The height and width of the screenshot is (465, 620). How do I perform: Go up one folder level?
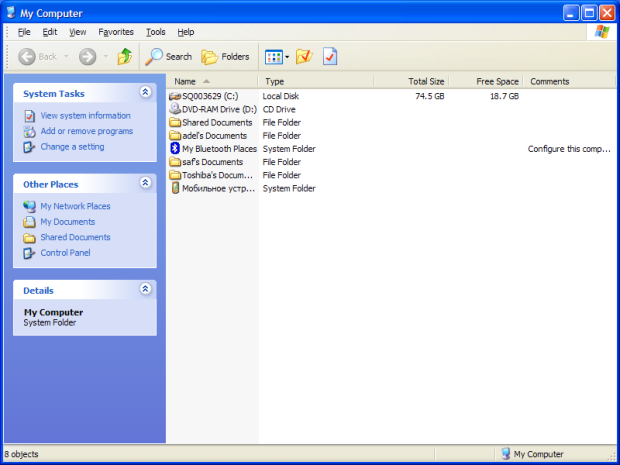(125, 57)
